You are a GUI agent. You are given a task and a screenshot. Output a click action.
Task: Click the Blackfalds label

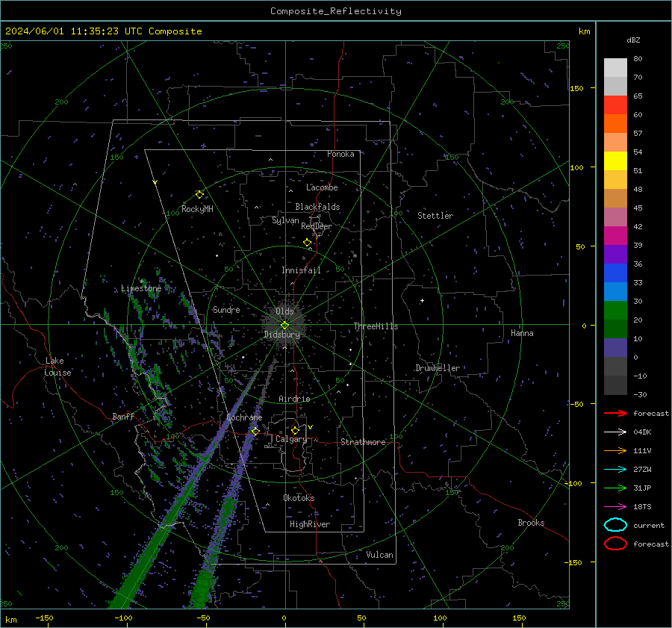317,207
